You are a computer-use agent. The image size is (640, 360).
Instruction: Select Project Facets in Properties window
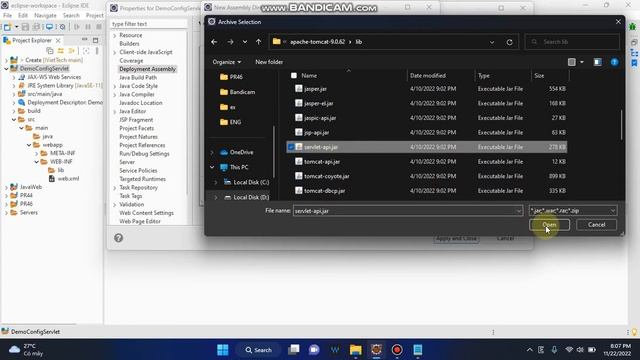pos(137,128)
